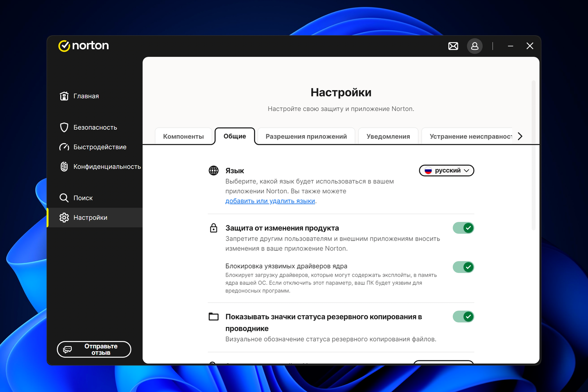Click the padlock icon beside Защита от изменения продукта
Viewport: 588px width, 392px height.
214,228
